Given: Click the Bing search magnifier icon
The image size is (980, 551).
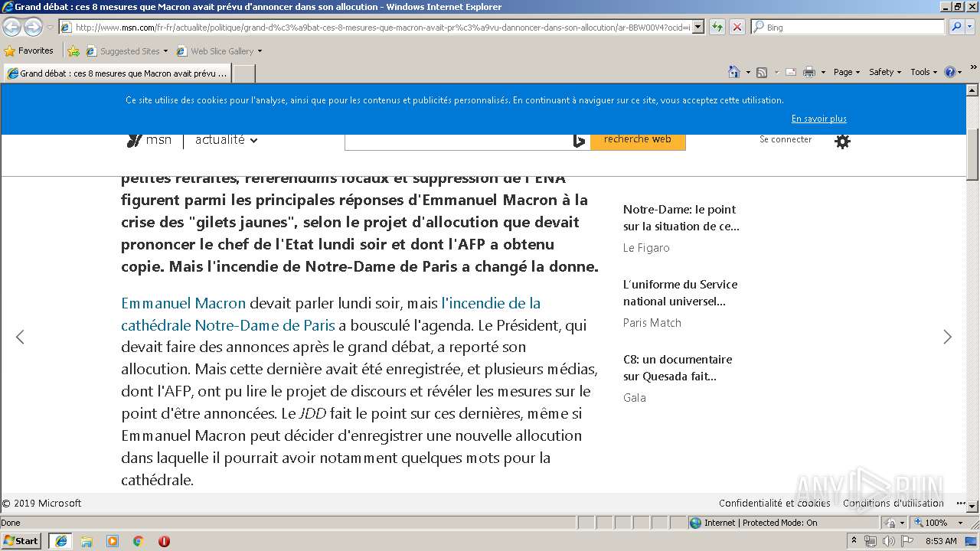Looking at the screenshot, I should (956, 27).
